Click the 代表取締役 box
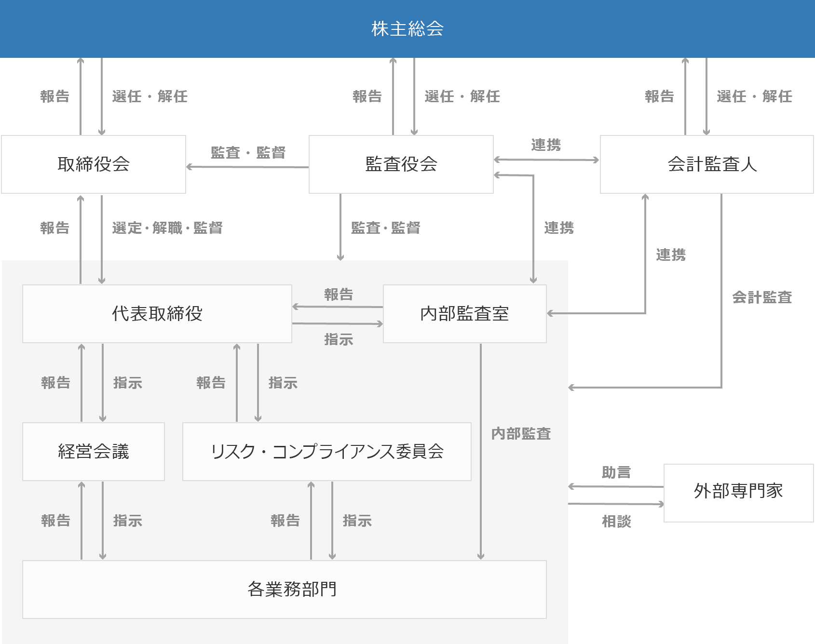This screenshot has height=644, width=815. [x=157, y=314]
